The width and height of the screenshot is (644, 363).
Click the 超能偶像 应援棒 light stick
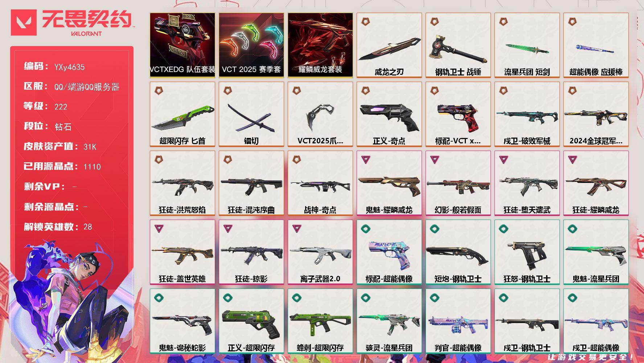click(x=596, y=45)
